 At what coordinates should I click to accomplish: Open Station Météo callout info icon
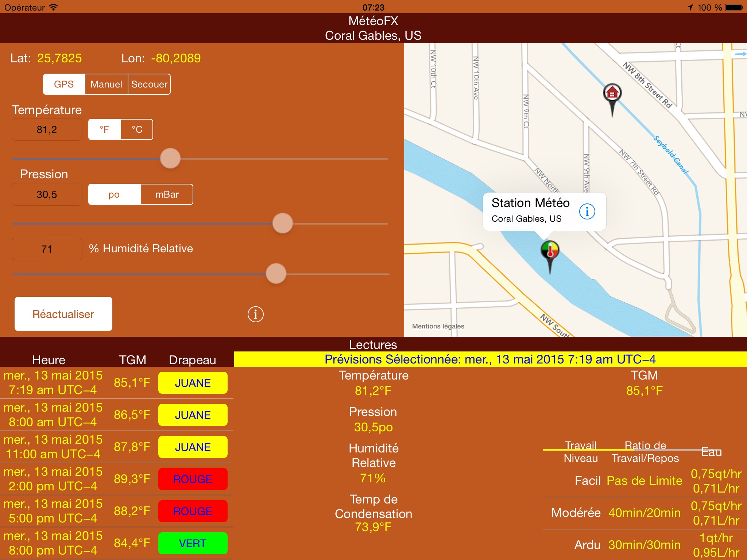pyautogui.click(x=587, y=211)
